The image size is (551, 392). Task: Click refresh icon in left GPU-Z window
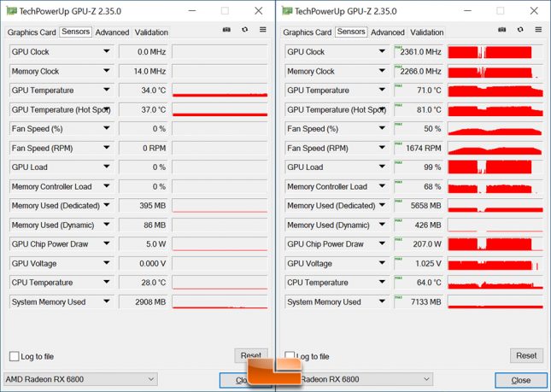pos(245,30)
